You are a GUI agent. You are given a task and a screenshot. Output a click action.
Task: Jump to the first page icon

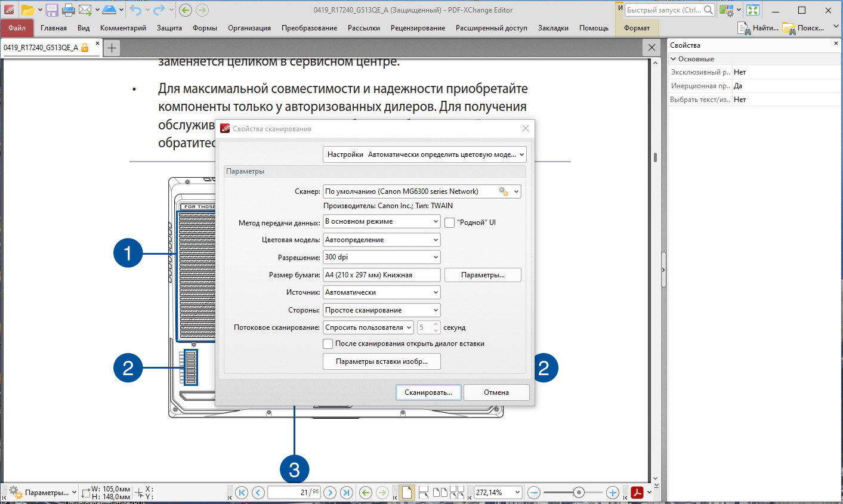pos(241,493)
